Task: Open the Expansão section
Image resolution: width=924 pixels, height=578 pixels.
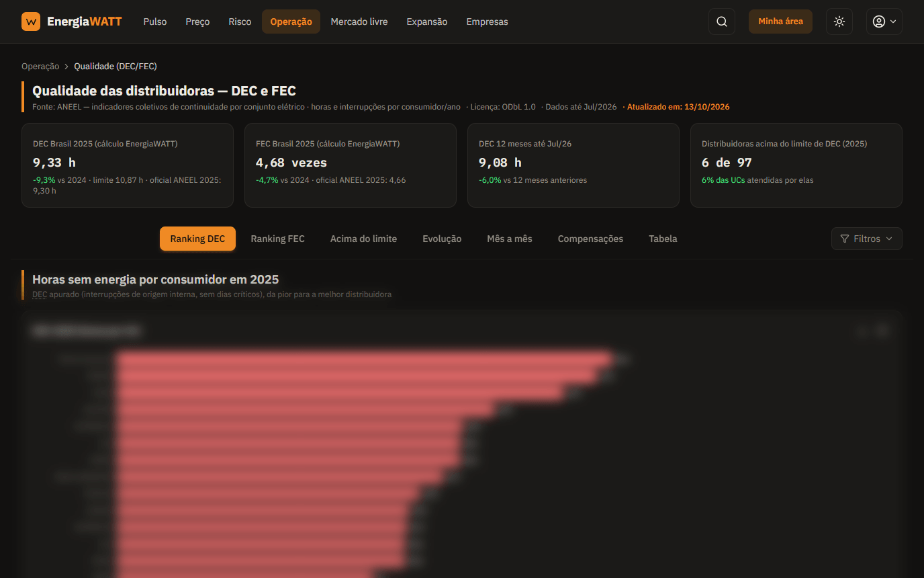Action: (427, 22)
